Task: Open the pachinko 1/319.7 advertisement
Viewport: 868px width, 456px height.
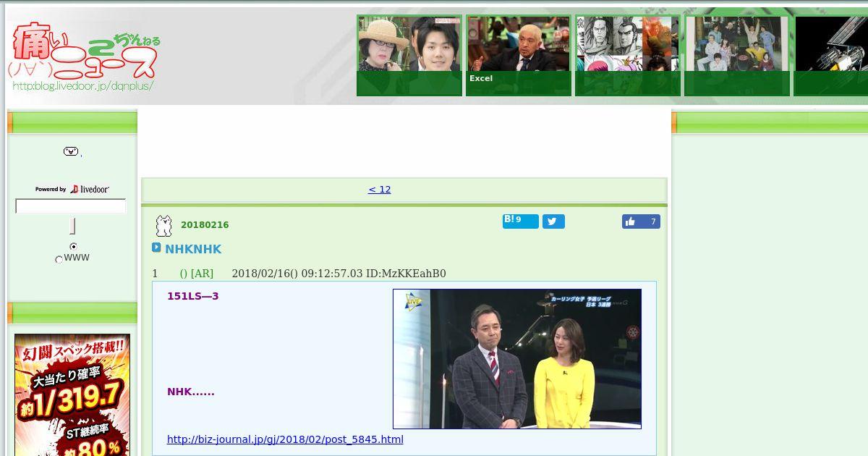Action: click(x=72, y=394)
